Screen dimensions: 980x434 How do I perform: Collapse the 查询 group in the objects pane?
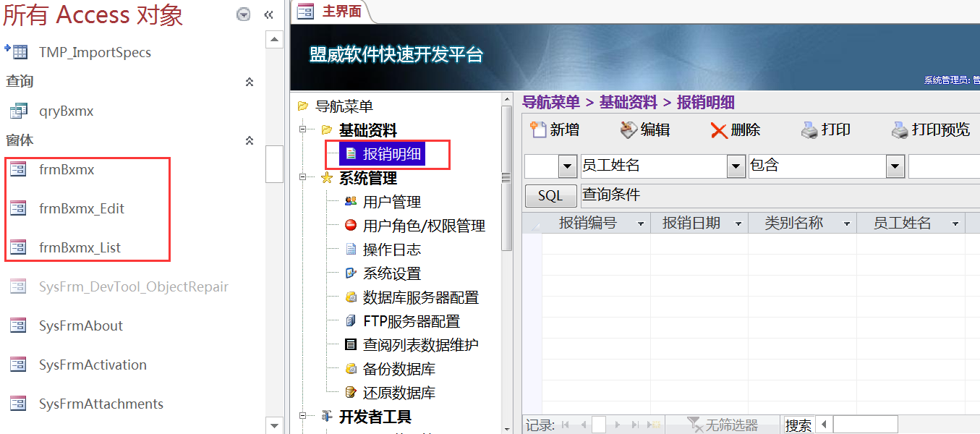pos(250,82)
